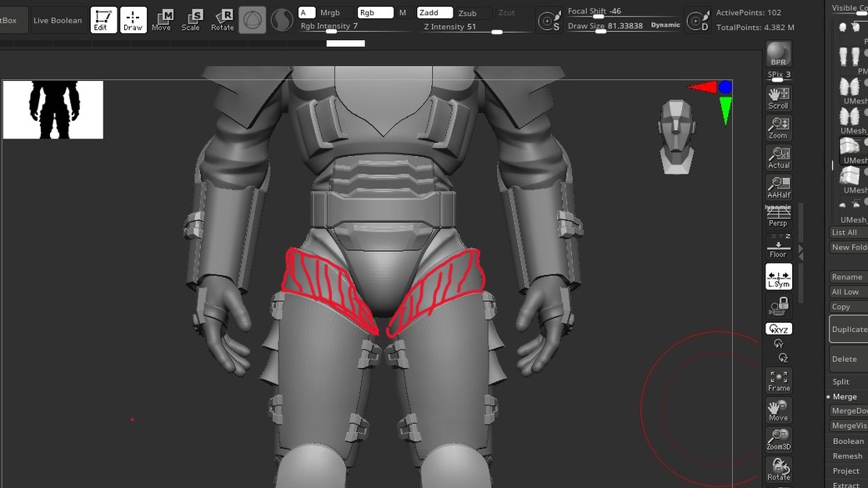Toggle Persp perspective view

pos(778,217)
